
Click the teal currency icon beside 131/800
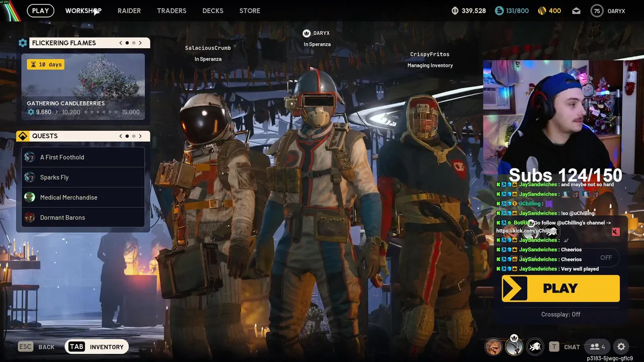click(499, 11)
